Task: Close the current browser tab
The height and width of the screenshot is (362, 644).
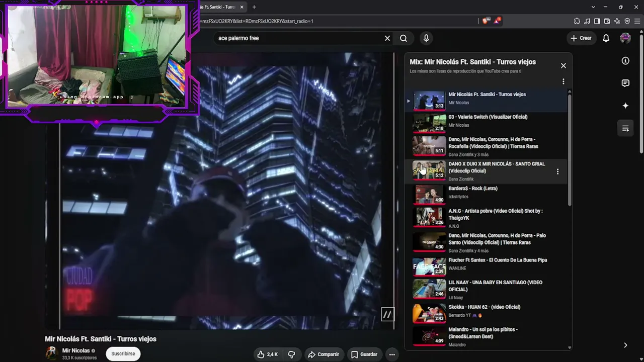Action: (242, 7)
